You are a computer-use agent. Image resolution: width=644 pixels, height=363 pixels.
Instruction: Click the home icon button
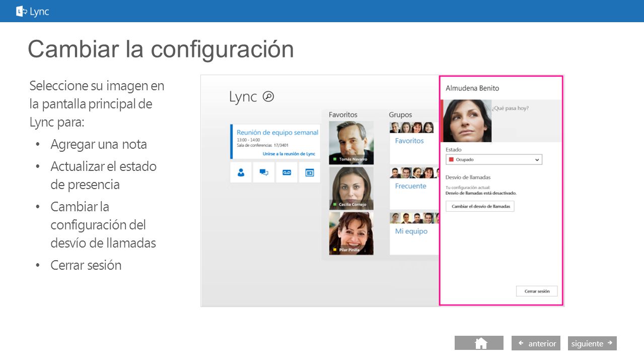pyautogui.click(x=479, y=343)
